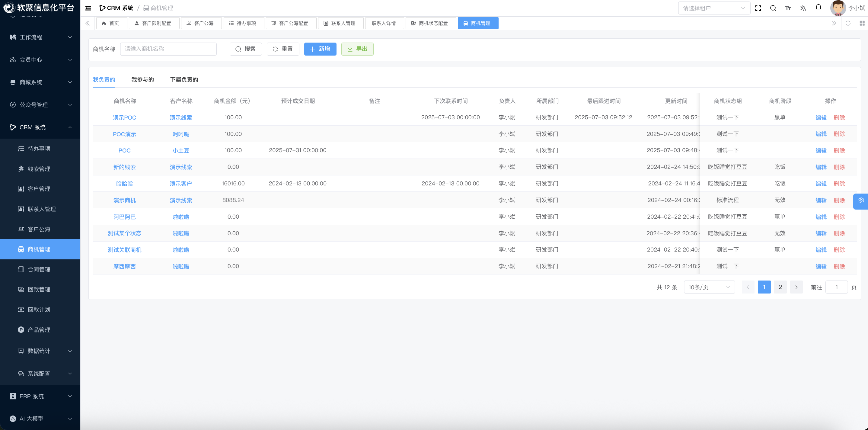Open the blue settings gear panel
Screen dimensions: 868x430
tap(861, 201)
